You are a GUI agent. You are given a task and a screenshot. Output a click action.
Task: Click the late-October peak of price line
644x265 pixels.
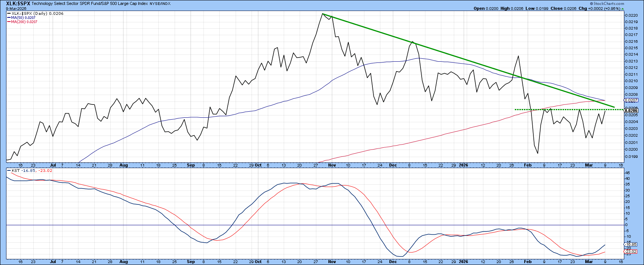point(322,14)
